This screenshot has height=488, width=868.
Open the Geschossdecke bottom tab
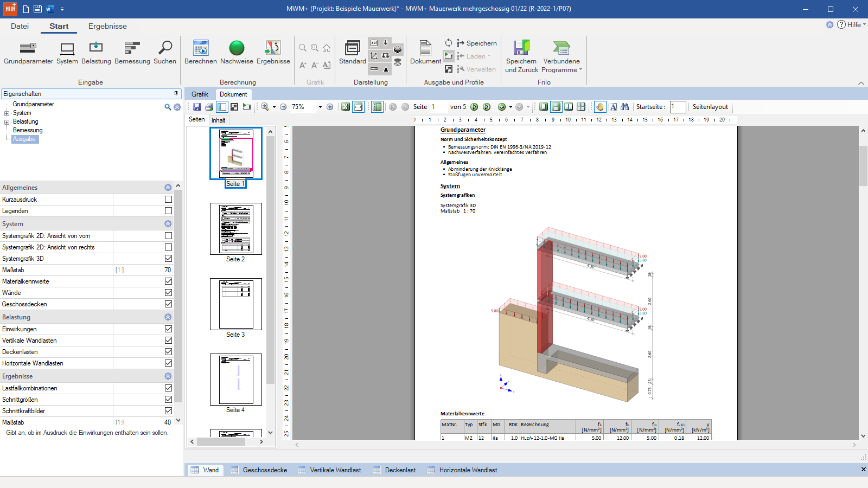coord(259,470)
